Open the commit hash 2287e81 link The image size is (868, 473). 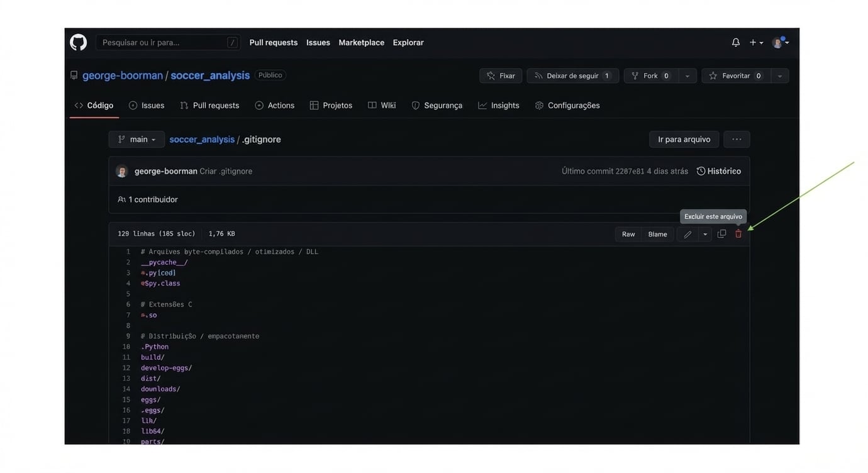point(630,171)
